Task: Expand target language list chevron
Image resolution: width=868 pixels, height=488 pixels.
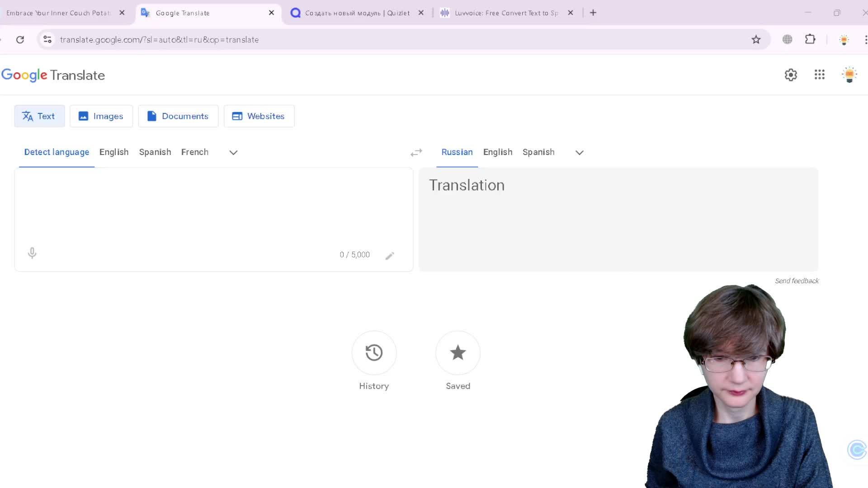Action: tap(579, 153)
